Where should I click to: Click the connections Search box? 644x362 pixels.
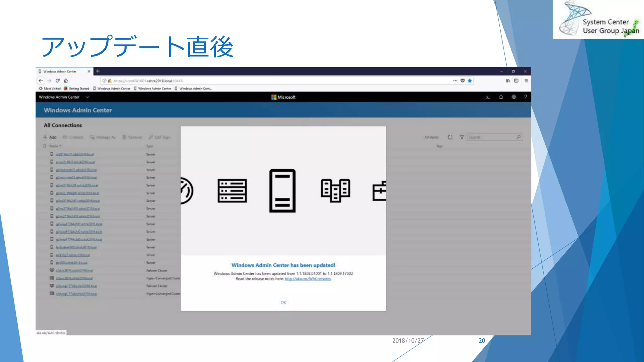click(x=495, y=137)
